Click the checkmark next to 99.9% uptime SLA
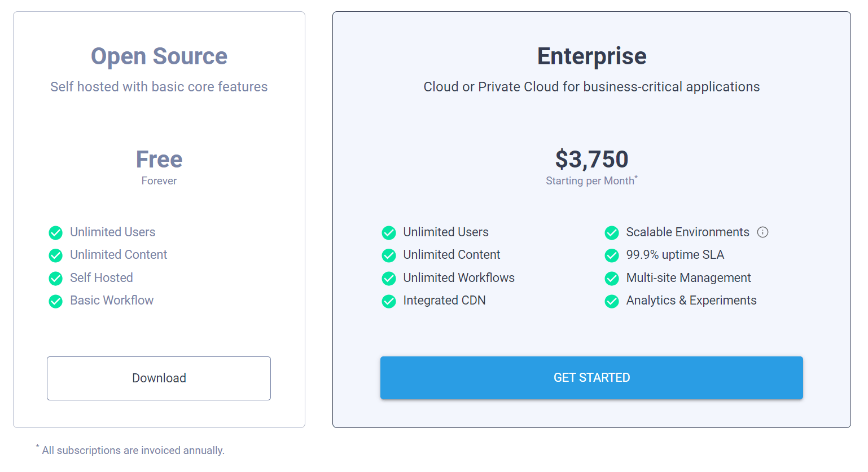Image resolution: width=868 pixels, height=472 pixels. tap(611, 255)
